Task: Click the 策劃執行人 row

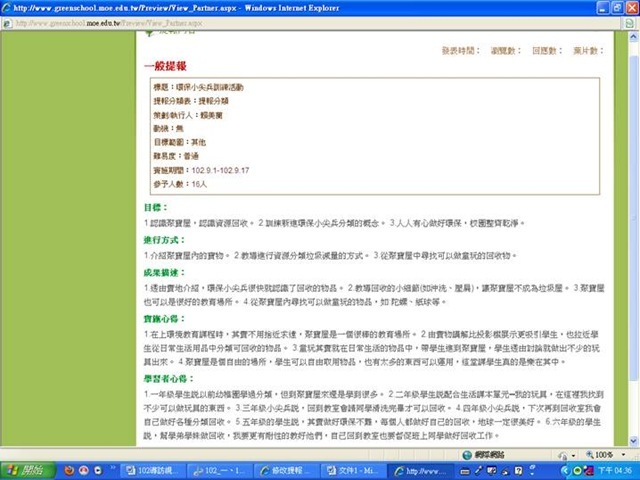Action: click(188, 115)
